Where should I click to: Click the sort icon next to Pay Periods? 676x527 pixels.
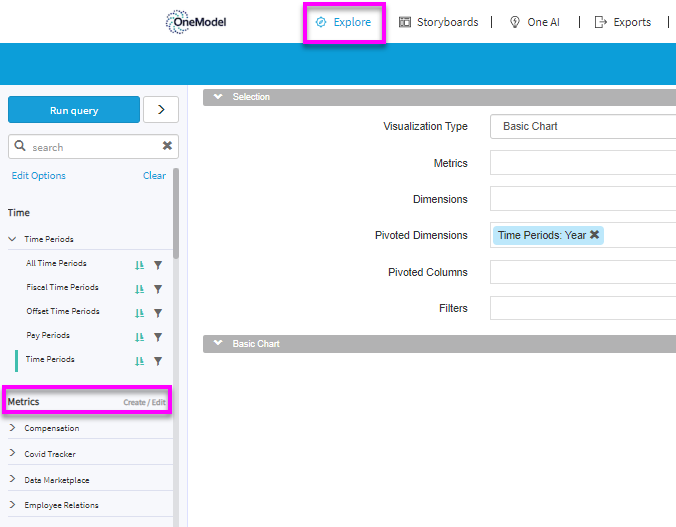pyautogui.click(x=140, y=337)
